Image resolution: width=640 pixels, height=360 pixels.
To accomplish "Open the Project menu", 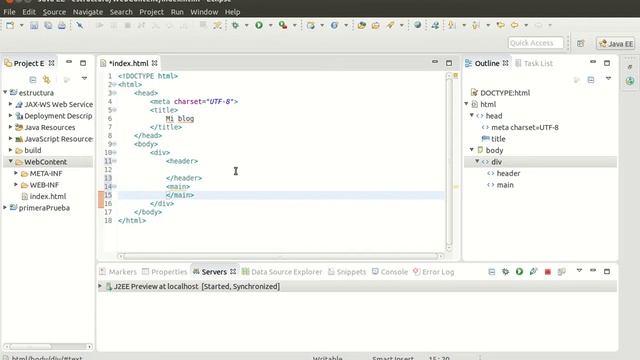I will pos(151,12).
